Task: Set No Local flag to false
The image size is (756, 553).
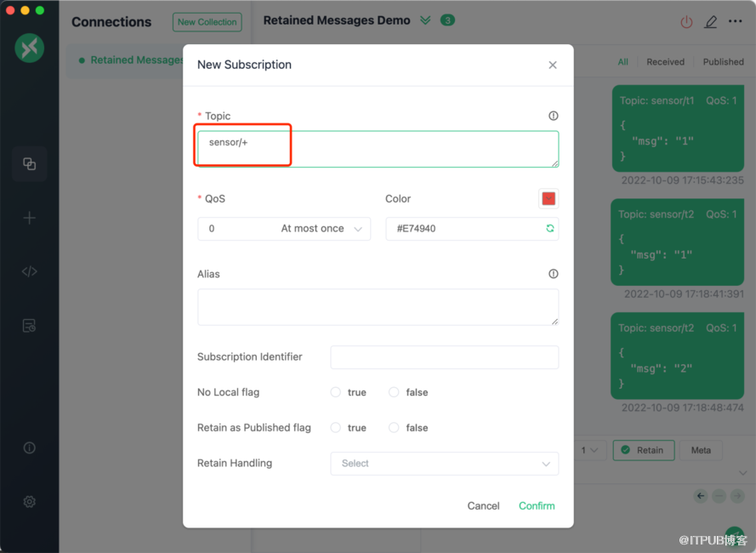Action: point(394,392)
